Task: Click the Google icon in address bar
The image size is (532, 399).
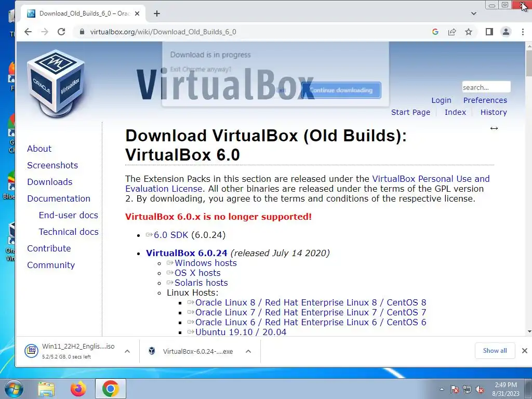Action: pos(435,32)
